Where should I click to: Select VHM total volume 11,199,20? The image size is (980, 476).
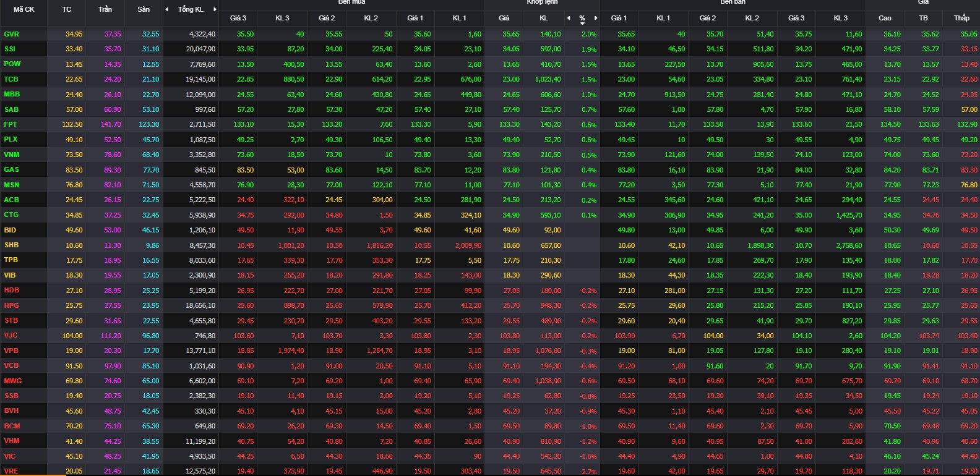pos(200,441)
